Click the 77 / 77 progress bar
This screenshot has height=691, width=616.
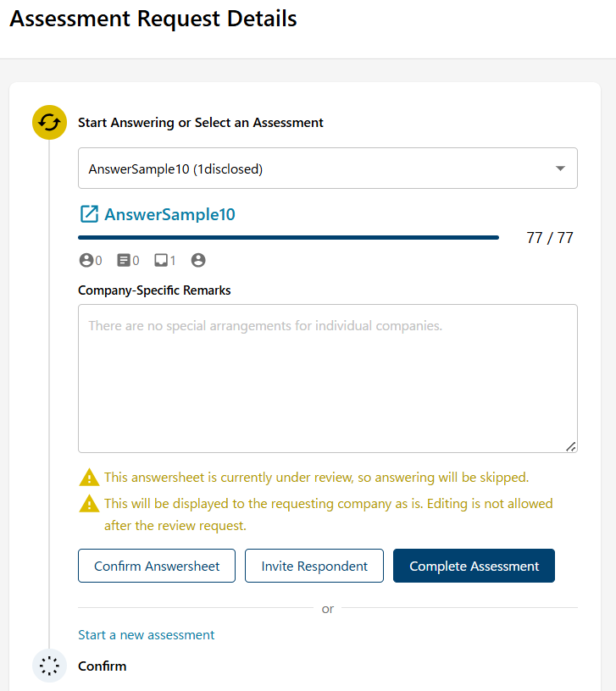[288, 237]
